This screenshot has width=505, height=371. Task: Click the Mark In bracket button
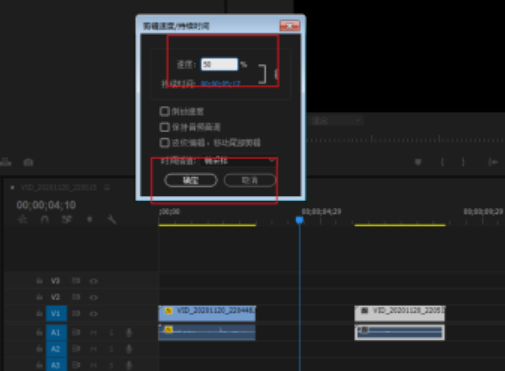[442, 162]
